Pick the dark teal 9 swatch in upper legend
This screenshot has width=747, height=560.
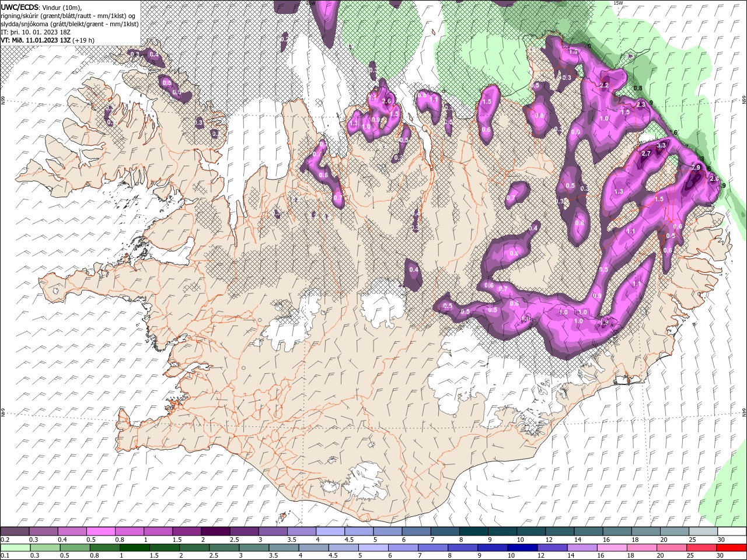pyautogui.click(x=502, y=531)
